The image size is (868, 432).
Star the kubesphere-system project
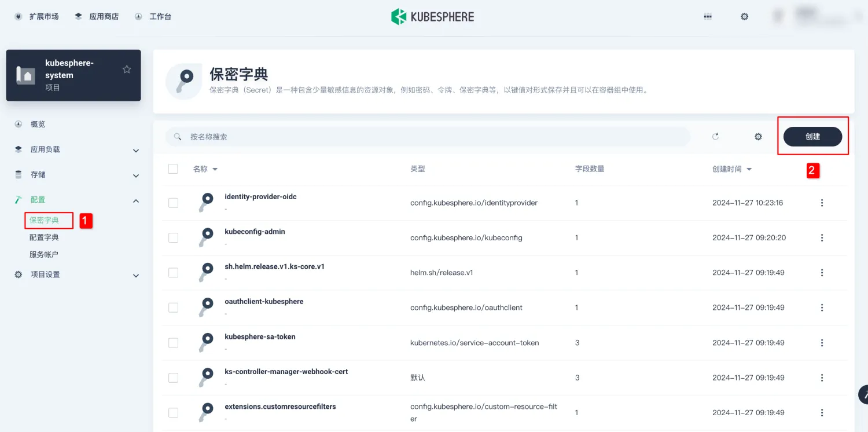(x=127, y=69)
